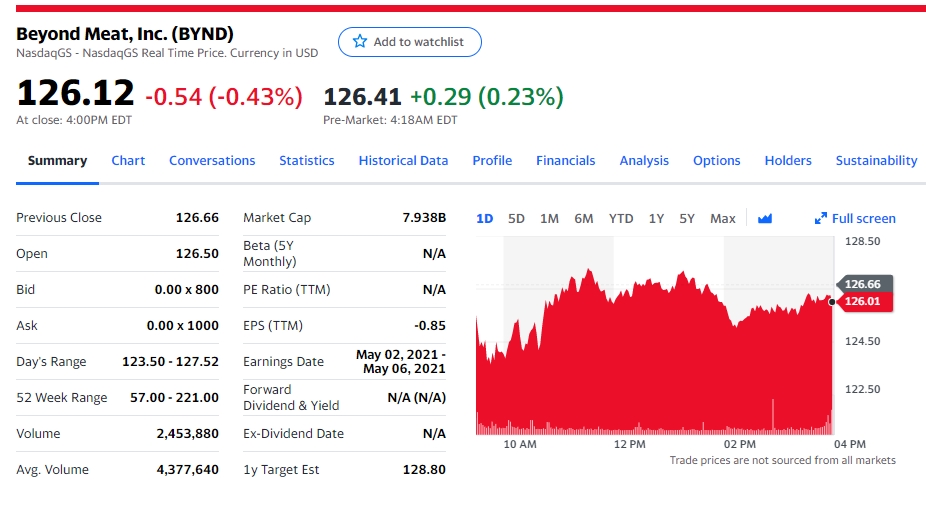Viewport: 926px width, 514px height.
Task: Click the 126.66 previous close chart label
Action: click(864, 284)
